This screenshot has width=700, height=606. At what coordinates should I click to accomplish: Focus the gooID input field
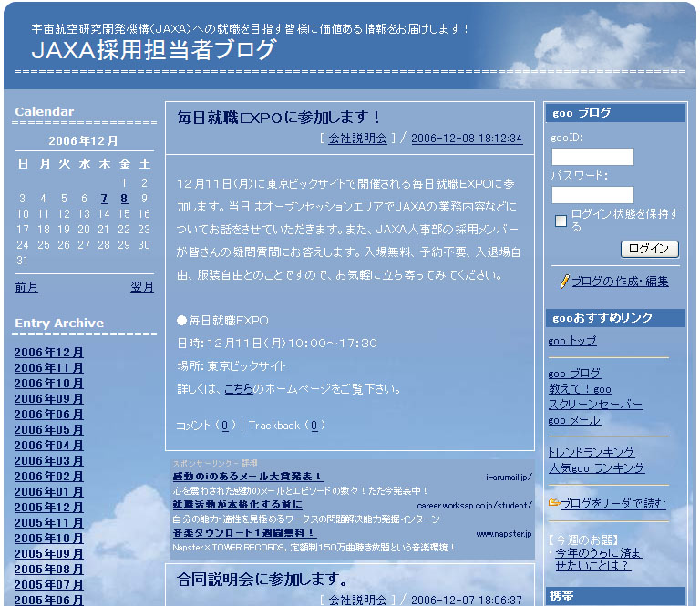point(592,157)
